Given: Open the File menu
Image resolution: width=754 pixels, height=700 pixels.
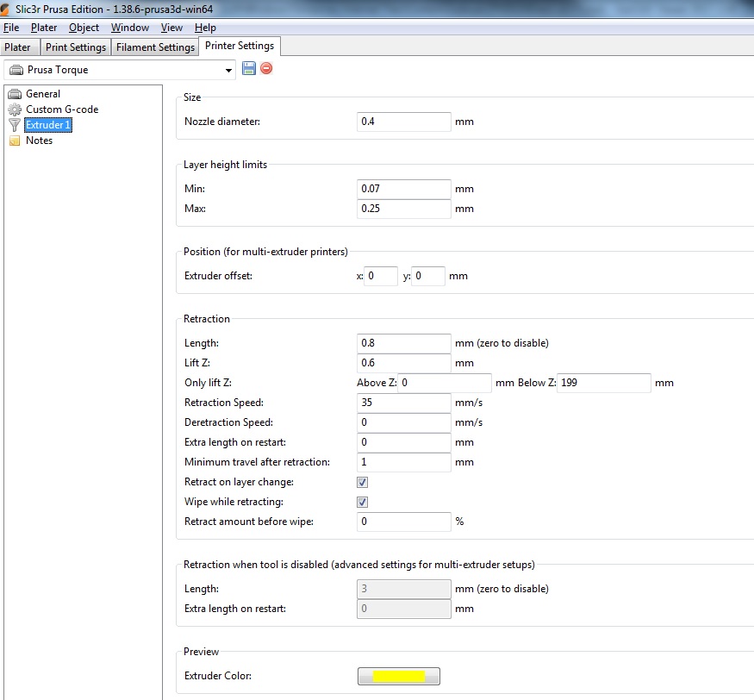Looking at the screenshot, I should (11, 28).
